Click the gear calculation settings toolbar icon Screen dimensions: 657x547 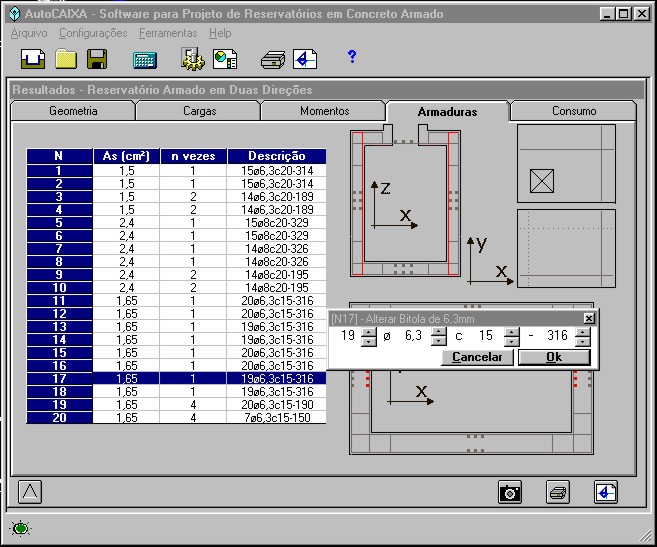(x=193, y=59)
